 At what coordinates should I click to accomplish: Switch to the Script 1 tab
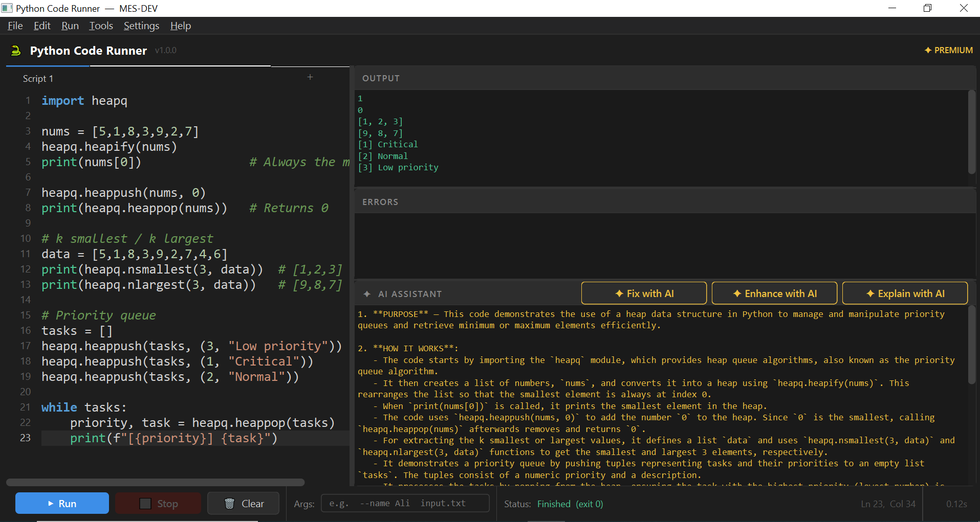coord(38,79)
